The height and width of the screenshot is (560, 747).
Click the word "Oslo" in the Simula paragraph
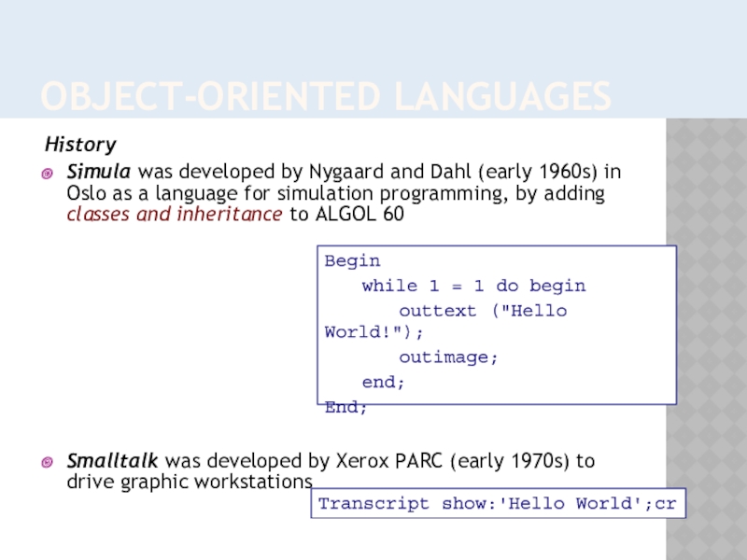click(86, 194)
